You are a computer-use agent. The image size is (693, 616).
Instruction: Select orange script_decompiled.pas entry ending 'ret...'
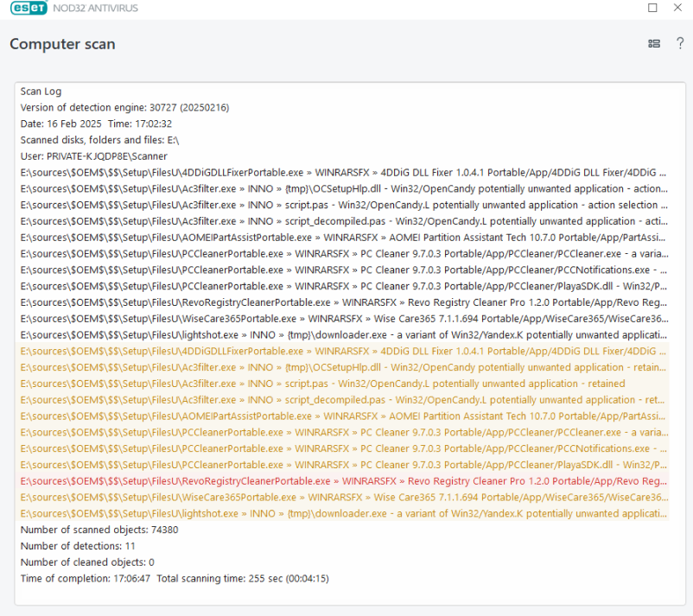point(342,400)
